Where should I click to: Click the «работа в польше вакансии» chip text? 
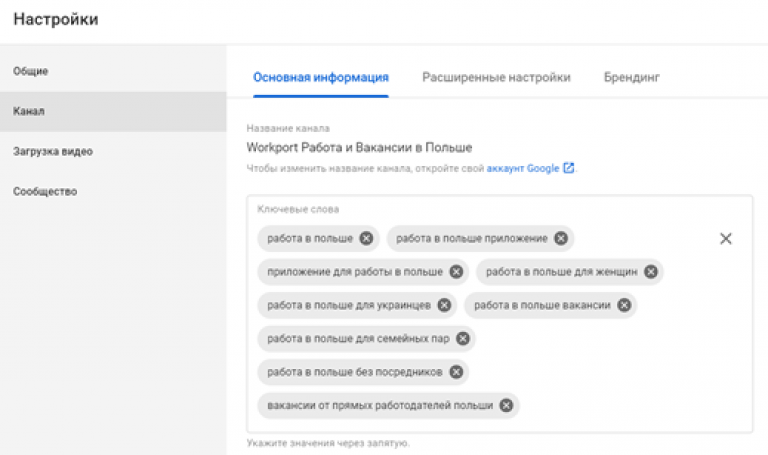542,305
